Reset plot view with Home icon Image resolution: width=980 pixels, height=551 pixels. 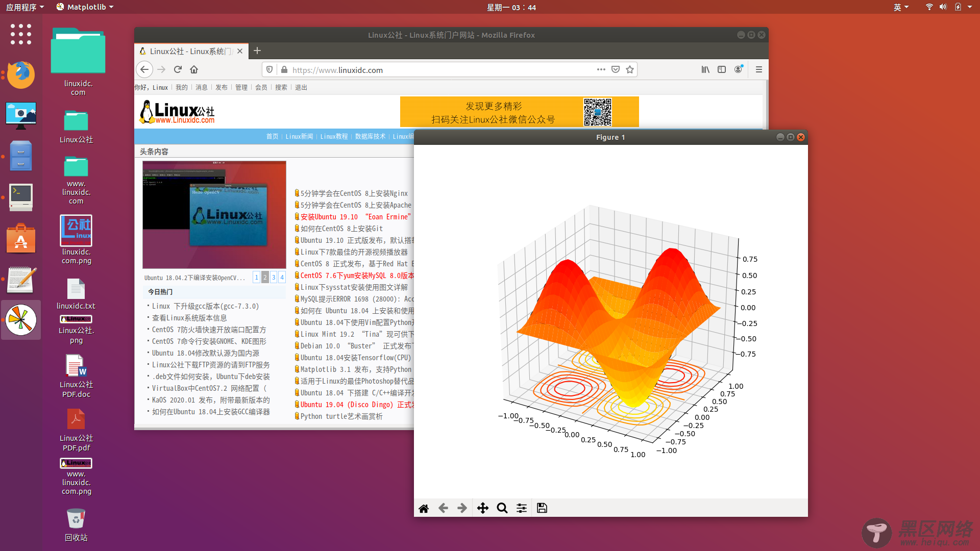pyautogui.click(x=424, y=508)
